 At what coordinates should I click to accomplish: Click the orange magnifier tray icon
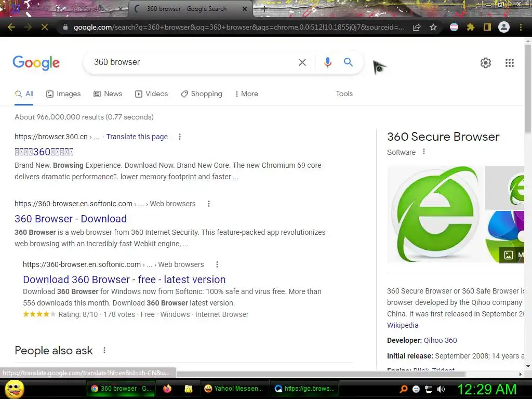pyautogui.click(x=404, y=389)
